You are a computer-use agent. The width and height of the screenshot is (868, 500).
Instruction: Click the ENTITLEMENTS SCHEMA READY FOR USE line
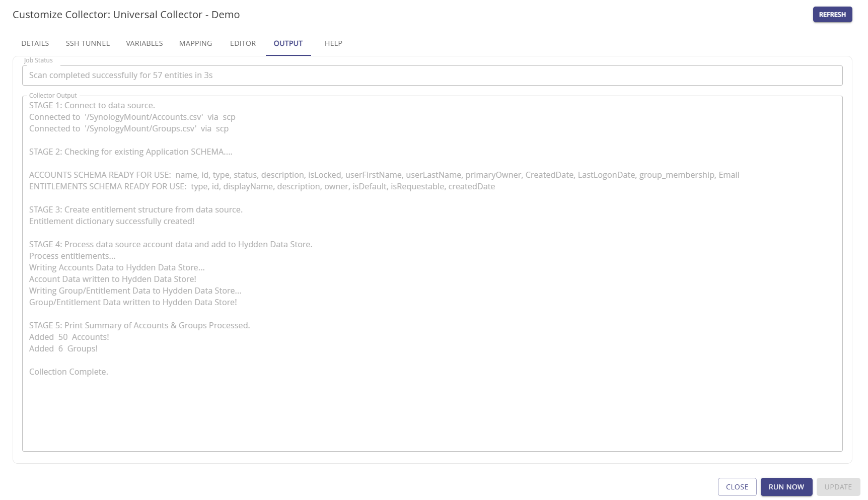coord(262,187)
